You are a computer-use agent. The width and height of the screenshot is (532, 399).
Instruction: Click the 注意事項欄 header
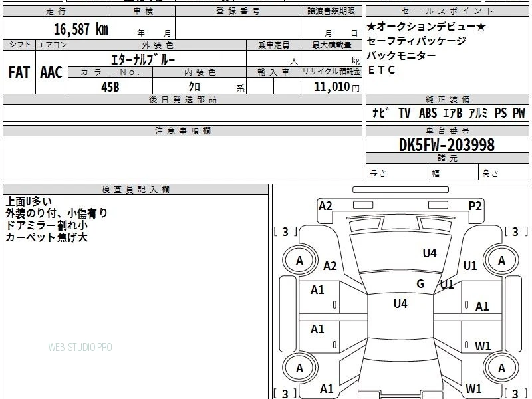click(182, 130)
